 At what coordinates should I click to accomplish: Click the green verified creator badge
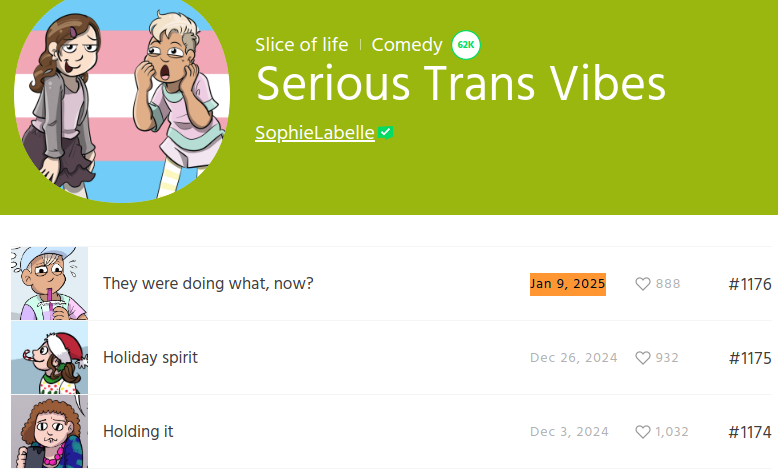(x=385, y=133)
